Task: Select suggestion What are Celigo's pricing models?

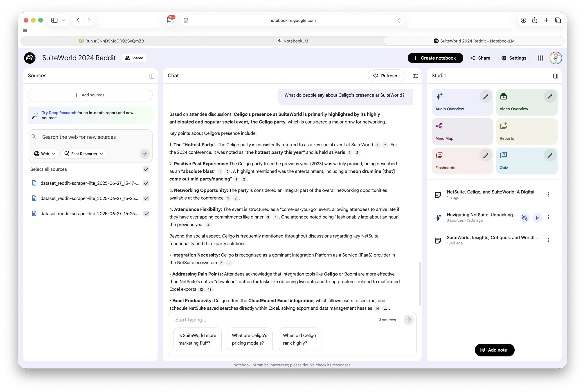Action: [249, 339]
